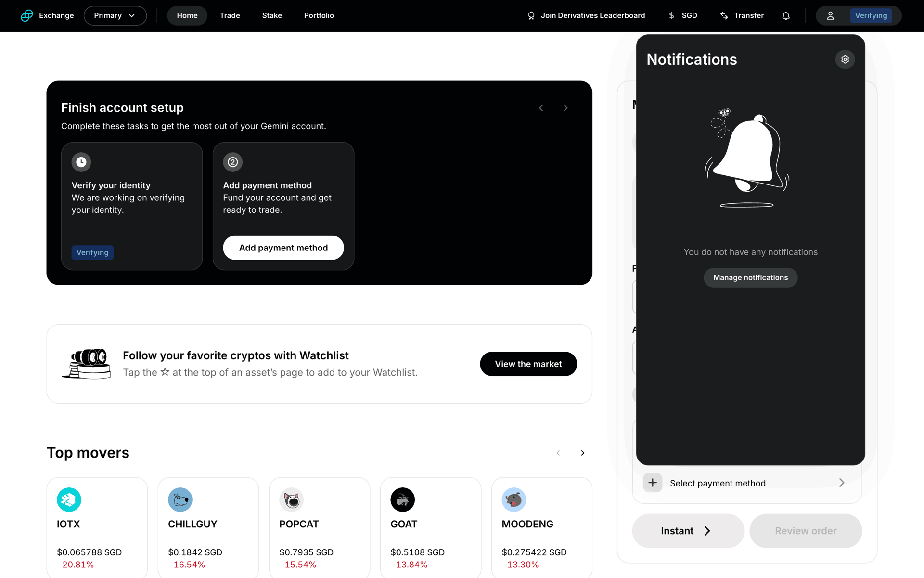Screen dimensions: 924x578
Task: Click View the market button
Action: pyautogui.click(x=528, y=364)
